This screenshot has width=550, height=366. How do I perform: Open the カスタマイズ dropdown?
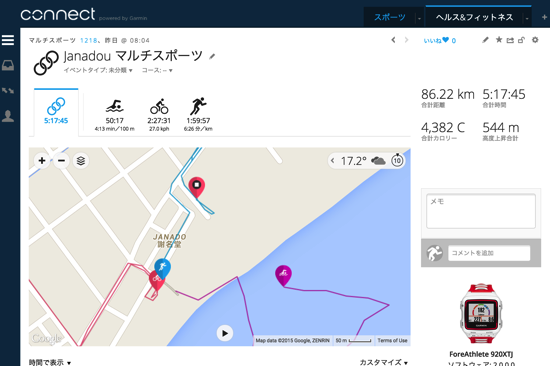point(384,362)
